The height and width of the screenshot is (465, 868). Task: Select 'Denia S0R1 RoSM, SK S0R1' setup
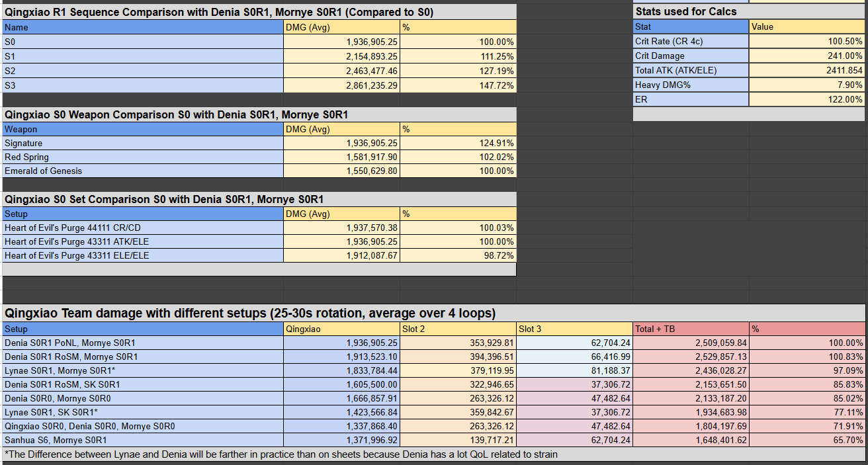[143, 384]
